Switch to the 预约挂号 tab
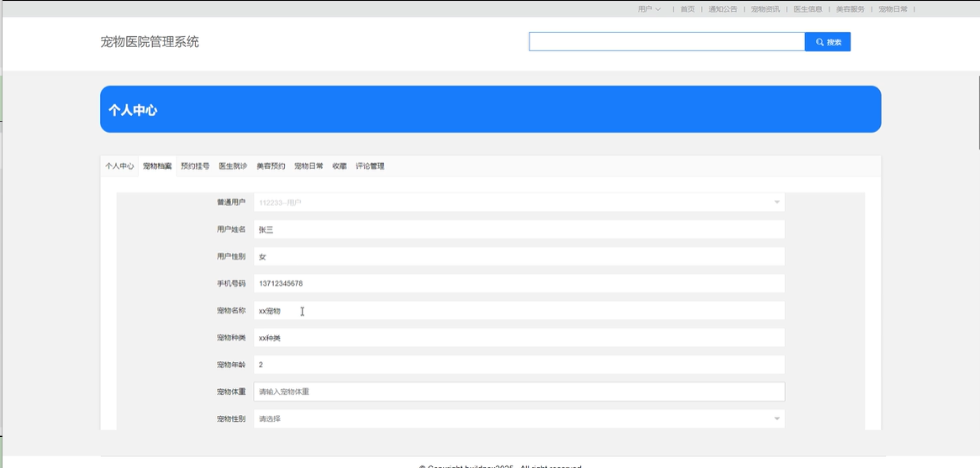Viewport: 980px width, 468px height. 195,166
